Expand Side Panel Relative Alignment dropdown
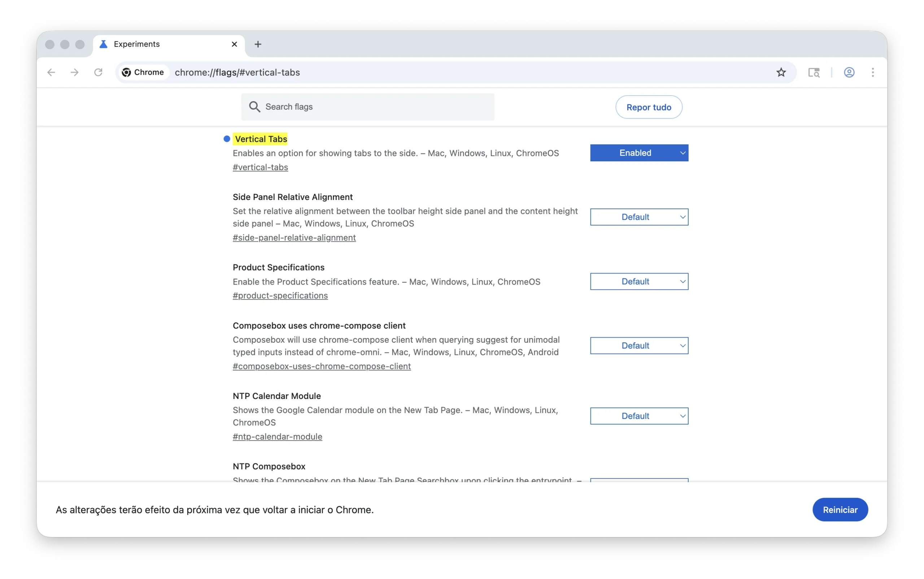The height and width of the screenshot is (579, 924). coord(639,217)
